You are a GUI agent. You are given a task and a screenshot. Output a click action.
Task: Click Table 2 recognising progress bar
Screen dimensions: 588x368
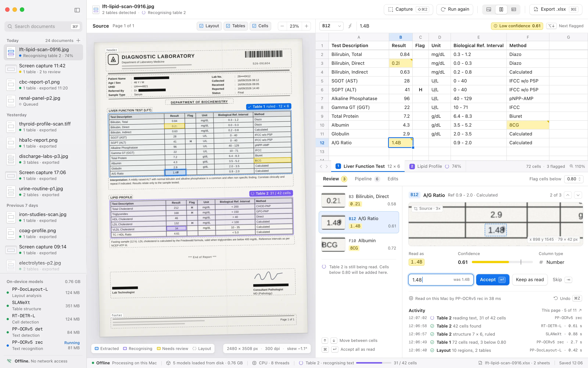pos(373,363)
